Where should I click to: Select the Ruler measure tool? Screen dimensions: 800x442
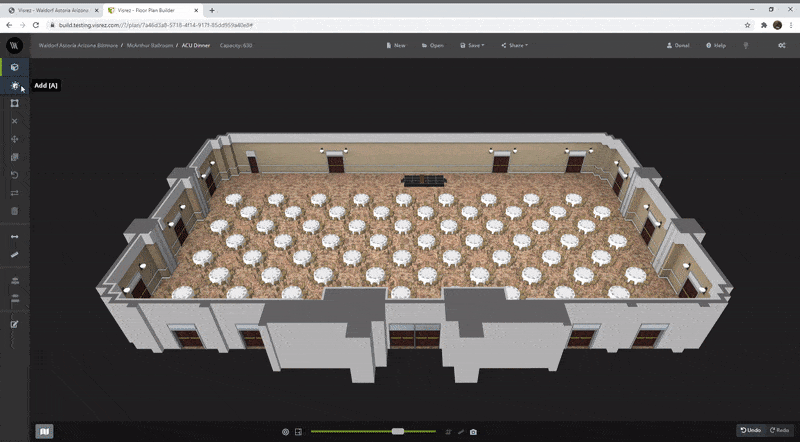[14, 255]
